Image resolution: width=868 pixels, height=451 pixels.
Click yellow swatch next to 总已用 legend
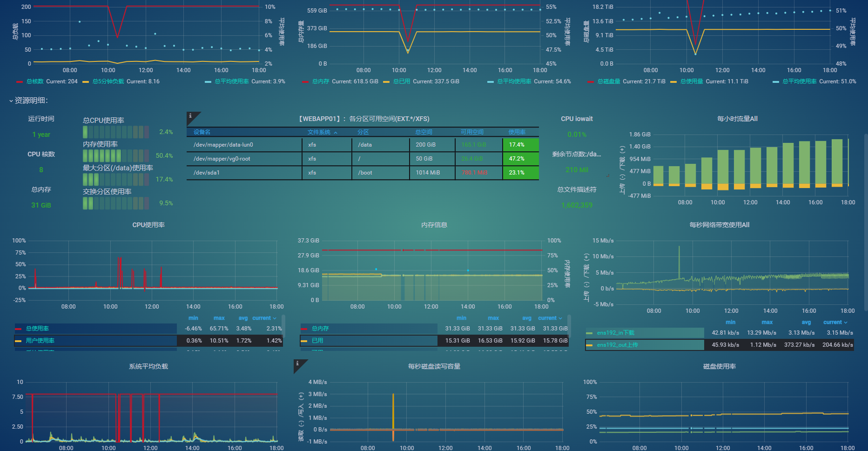[386, 82]
